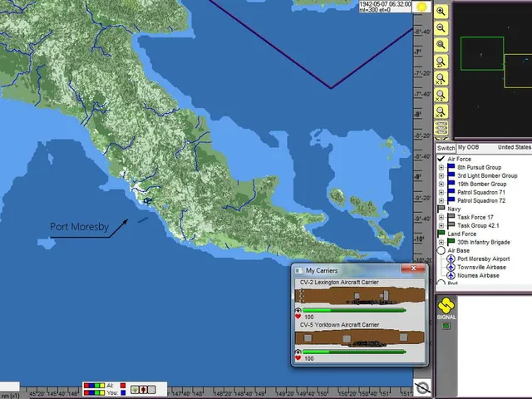Screen dimensions: 532x399
Task: Expand the Patrol Squadron 71 node
Action: pyautogui.click(x=441, y=192)
